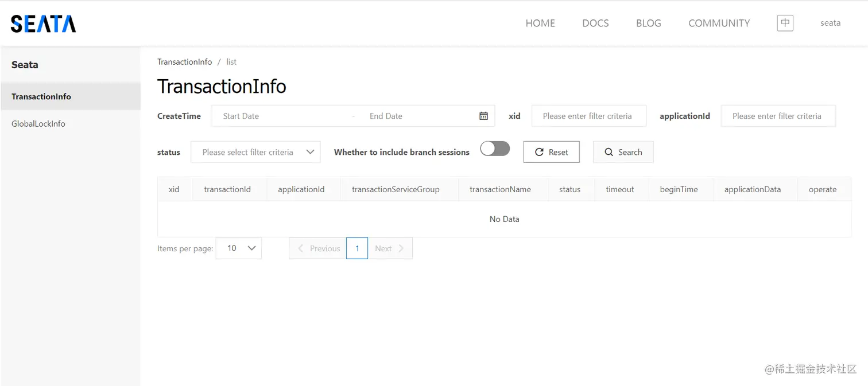Switch language with the 中 icon
Image resolution: width=868 pixels, height=386 pixels.
coord(785,23)
